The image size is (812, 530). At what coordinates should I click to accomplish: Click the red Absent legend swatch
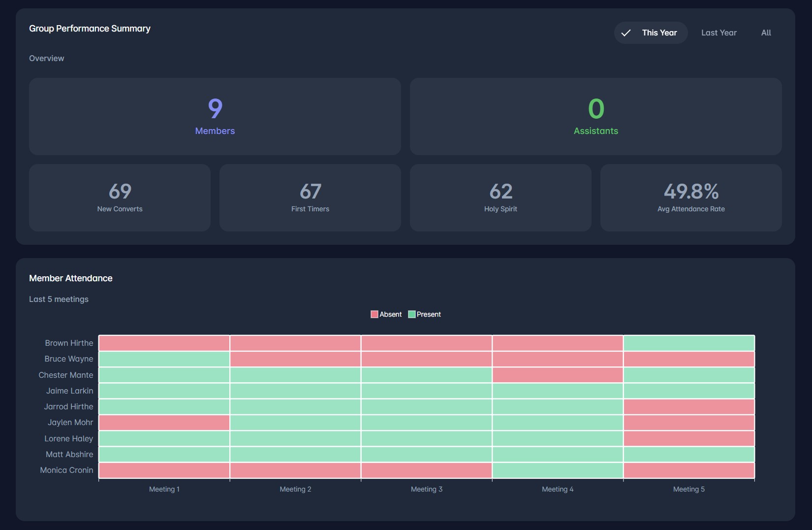(374, 314)
